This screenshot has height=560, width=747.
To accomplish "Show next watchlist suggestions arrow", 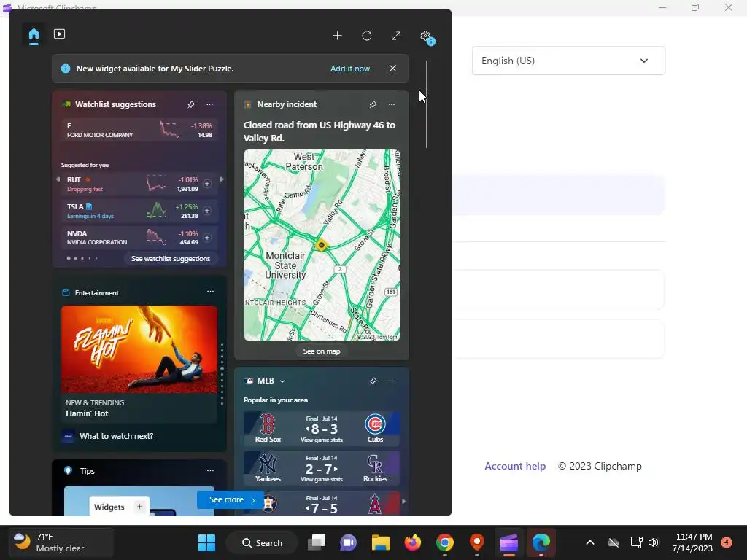I will coord(222,179).
